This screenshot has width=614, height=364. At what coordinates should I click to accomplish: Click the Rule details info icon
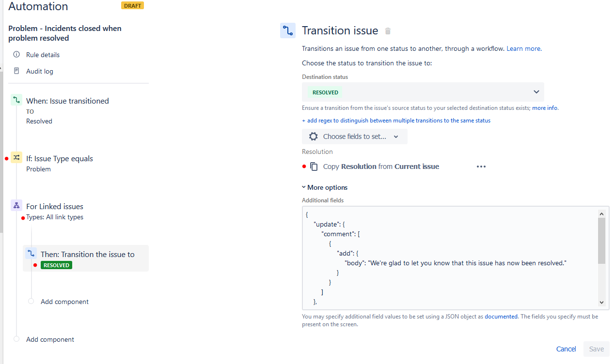(x=16, y=54)
